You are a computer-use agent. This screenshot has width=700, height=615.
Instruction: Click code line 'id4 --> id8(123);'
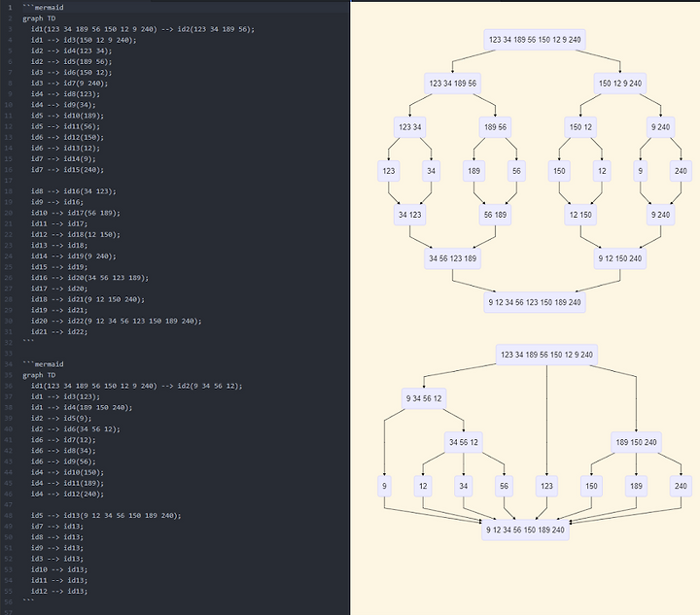coord(65,94)
